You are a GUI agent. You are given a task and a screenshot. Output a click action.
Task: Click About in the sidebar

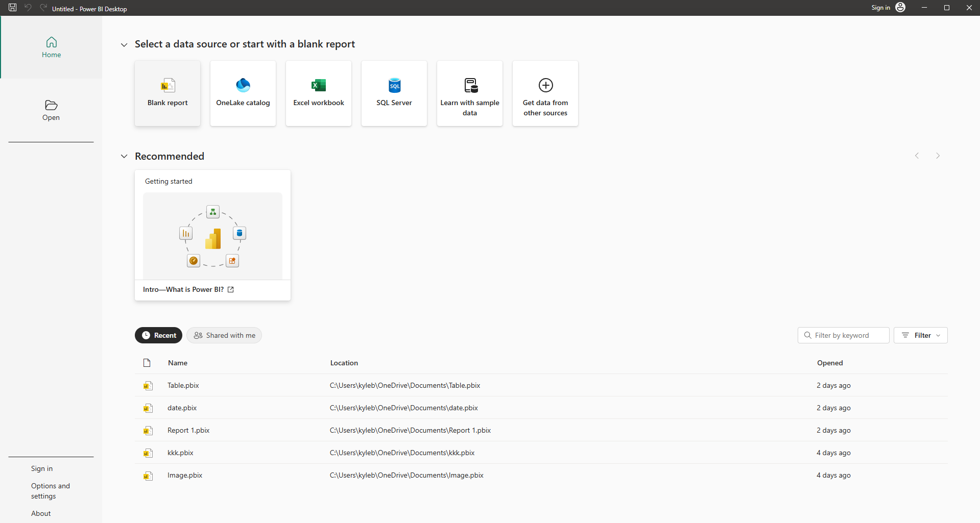[x=41, y=513]
